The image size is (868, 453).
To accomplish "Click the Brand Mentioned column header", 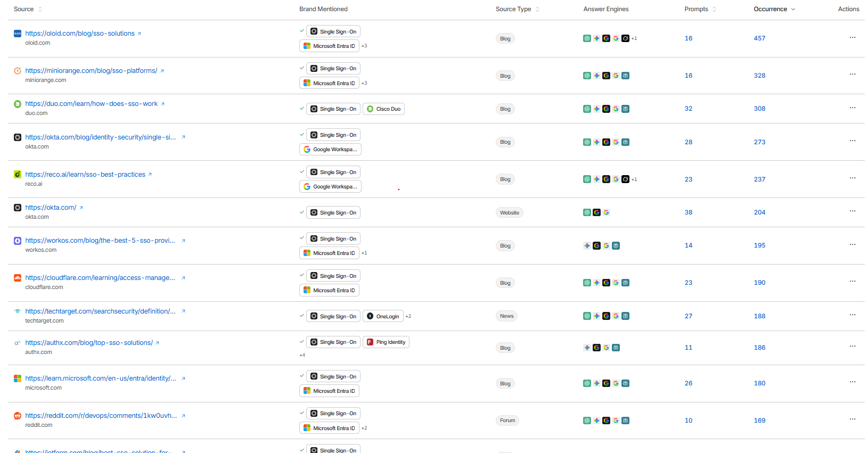I will pyautogui.click(x=323, y=9).
